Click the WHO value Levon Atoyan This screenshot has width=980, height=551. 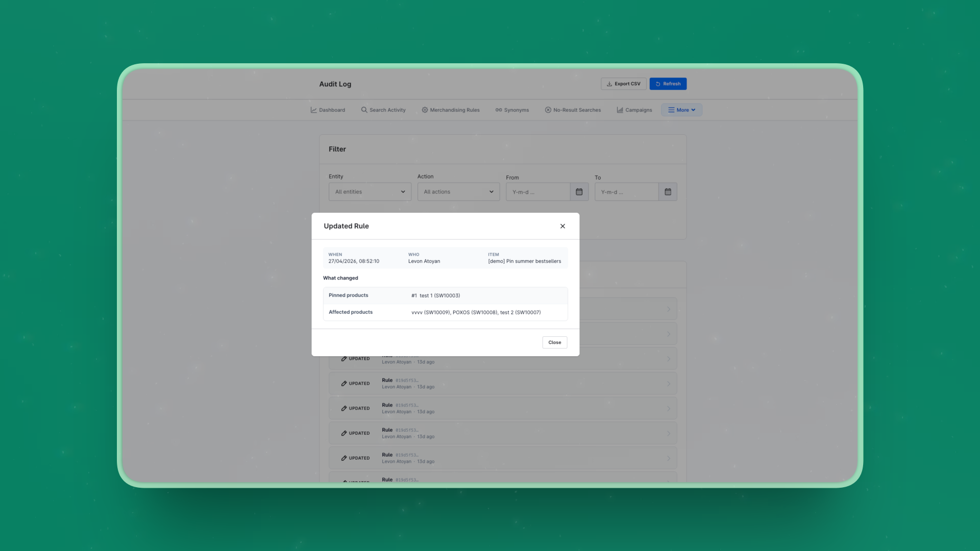[x=424, y=261]
